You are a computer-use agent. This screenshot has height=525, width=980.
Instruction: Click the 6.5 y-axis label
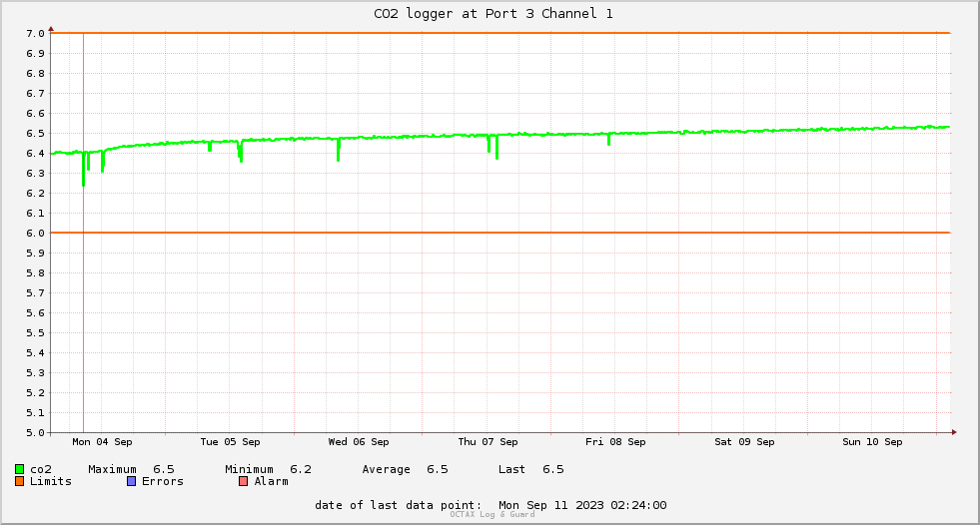tap(35, 134)
